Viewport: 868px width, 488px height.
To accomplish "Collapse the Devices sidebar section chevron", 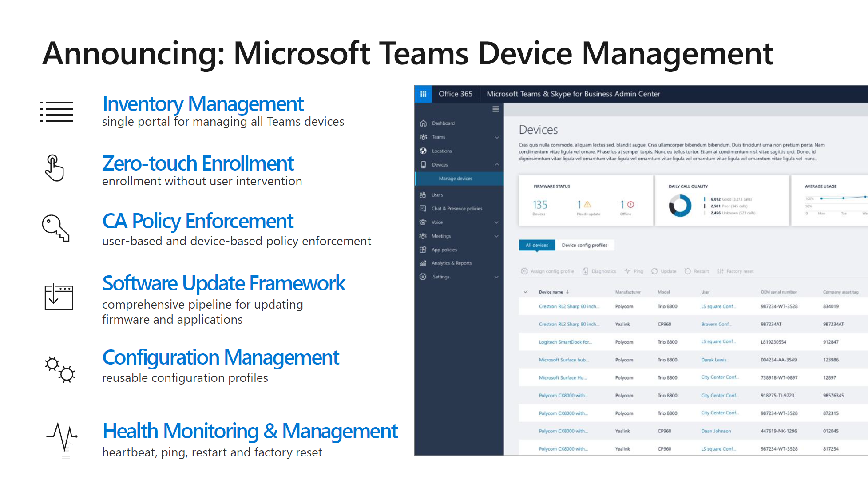I will pos(497,165).
